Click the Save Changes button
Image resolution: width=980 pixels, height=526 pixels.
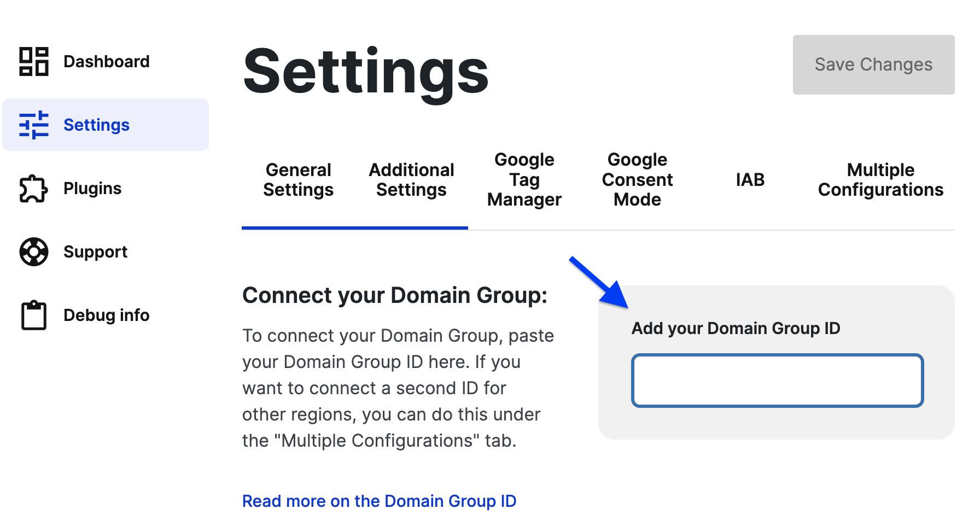click(x=873, y=65)
